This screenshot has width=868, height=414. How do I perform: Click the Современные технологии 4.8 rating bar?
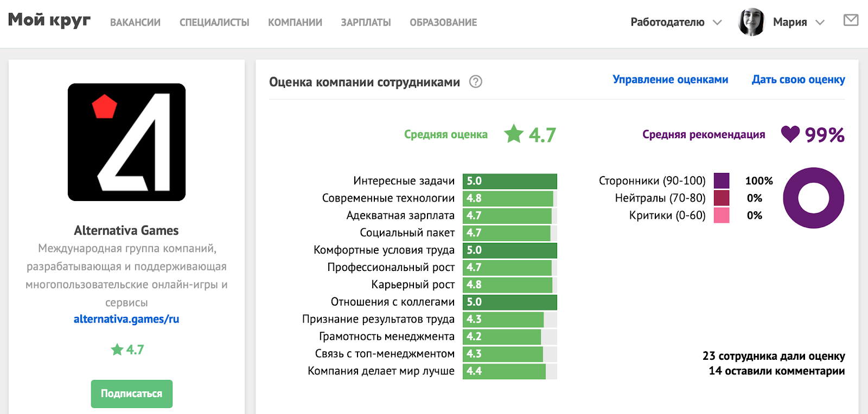click(510, 198)
